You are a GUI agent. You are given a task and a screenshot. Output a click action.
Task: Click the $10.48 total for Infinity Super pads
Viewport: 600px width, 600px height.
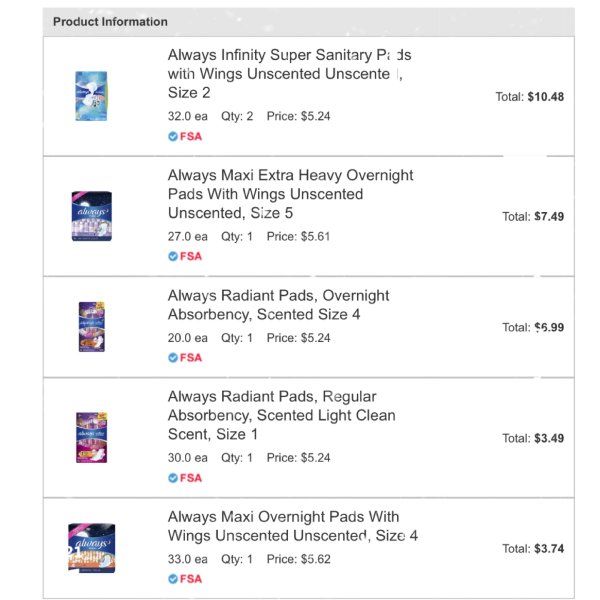[530, 96]
